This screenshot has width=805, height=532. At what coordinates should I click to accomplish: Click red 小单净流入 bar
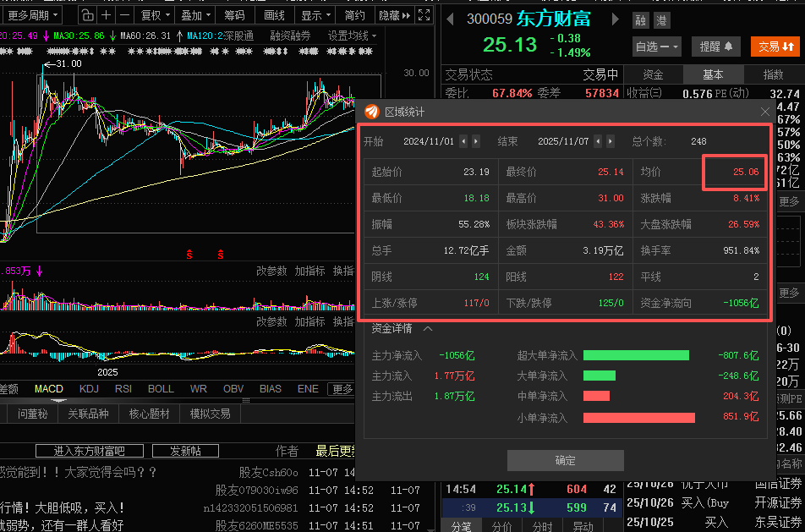click(639, 418)
